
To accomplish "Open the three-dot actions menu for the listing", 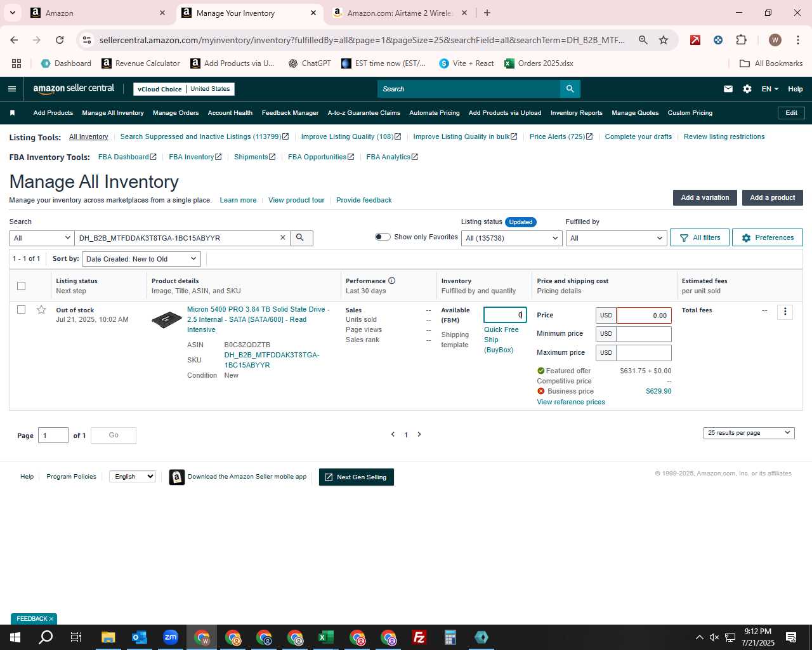I will click(x=785, y=312).
